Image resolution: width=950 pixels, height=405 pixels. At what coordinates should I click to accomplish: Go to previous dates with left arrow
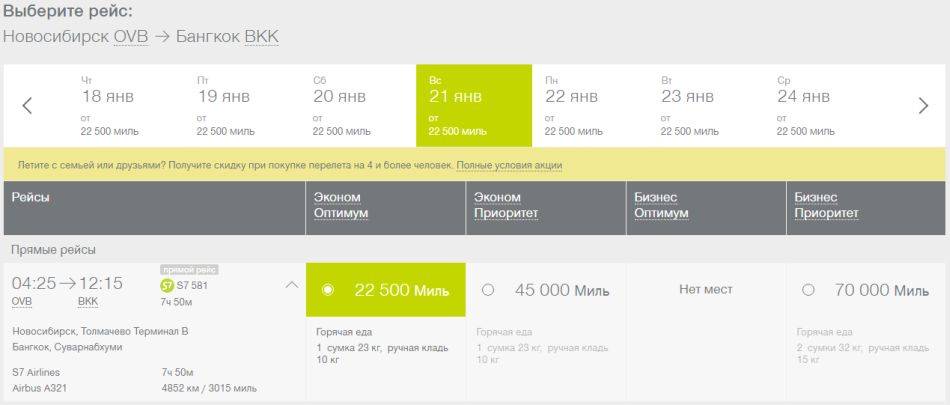(x=27, y=105)
